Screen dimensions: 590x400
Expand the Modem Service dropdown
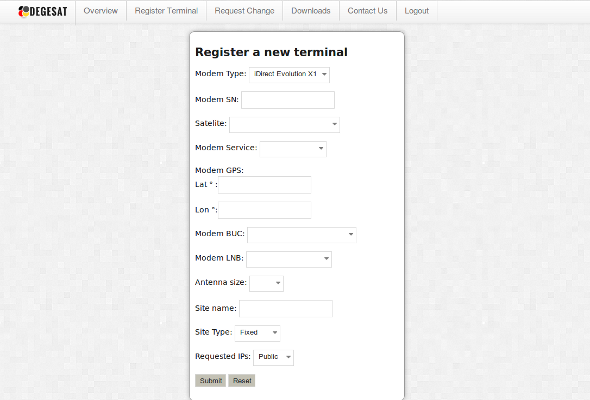tap(293, 149)
